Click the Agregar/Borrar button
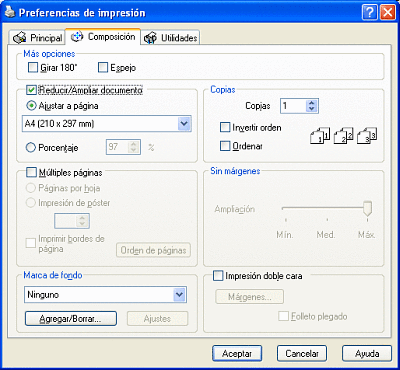The height and width of the screenshot is (370, 400). 71,319
